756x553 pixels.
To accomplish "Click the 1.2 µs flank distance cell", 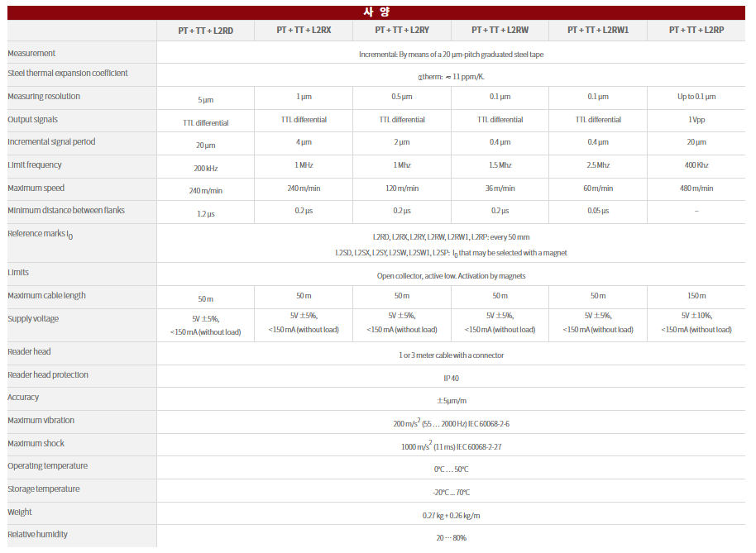I will (205, 214).
